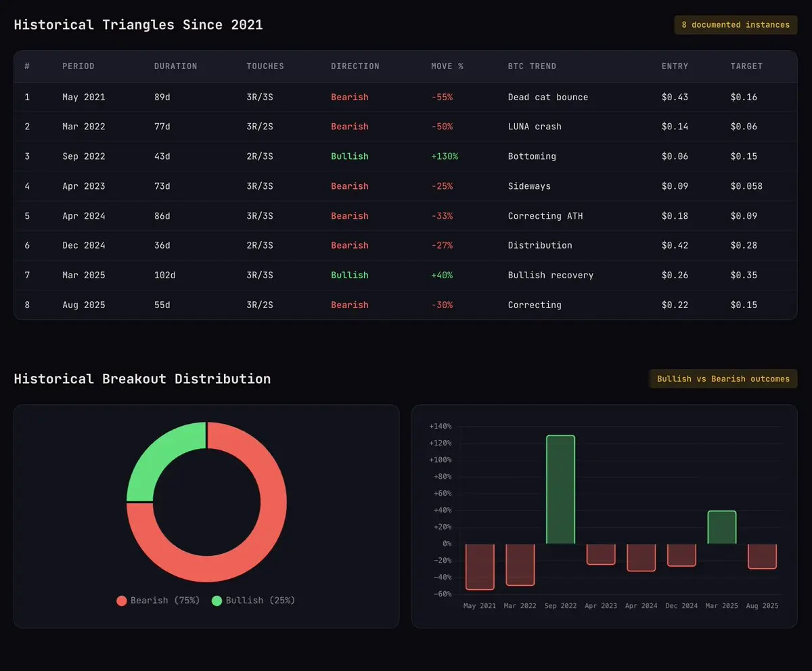The image size is (812, 671).
Task: Select the Sep 2022 table row
Action: click(x=405, y=156)
